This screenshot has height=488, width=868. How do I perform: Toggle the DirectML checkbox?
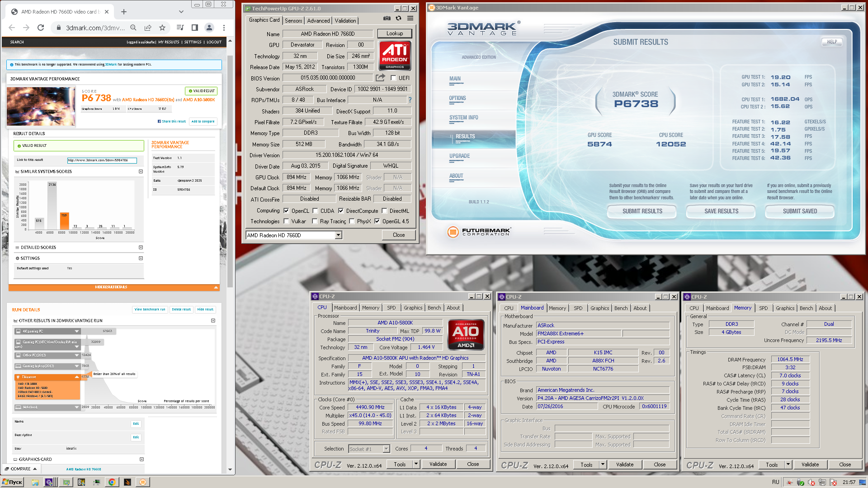tap(384, 211)
